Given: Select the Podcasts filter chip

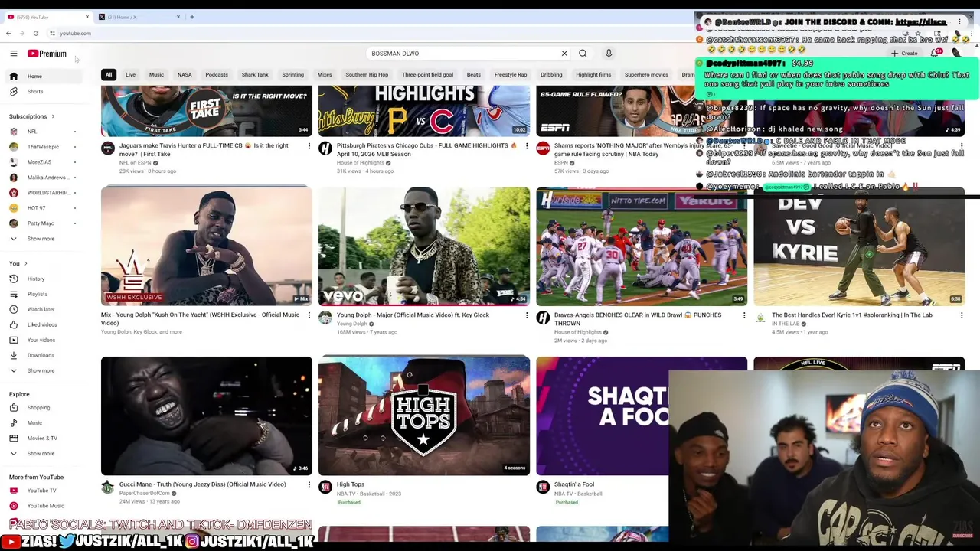Looking at the screenshot, I should pos(217,75).
